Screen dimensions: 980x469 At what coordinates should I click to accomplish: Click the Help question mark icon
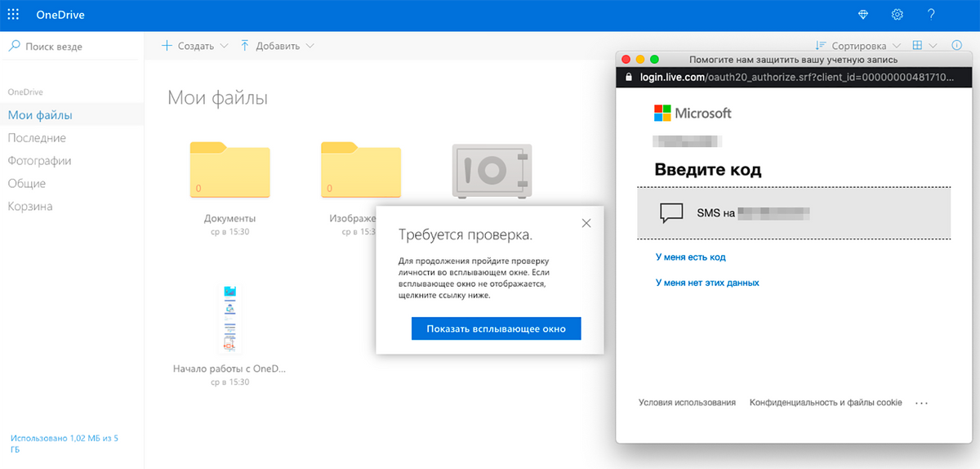pos(931,15)
